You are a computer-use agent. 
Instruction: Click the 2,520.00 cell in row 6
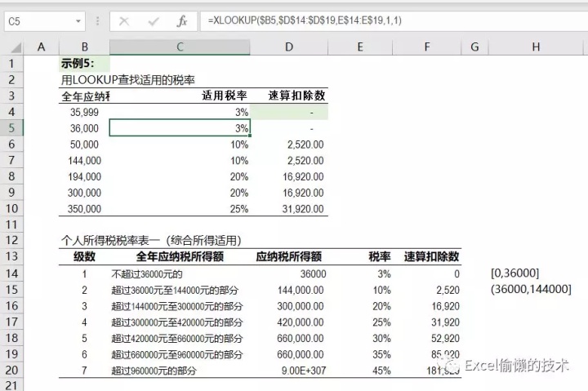point(289,144)
